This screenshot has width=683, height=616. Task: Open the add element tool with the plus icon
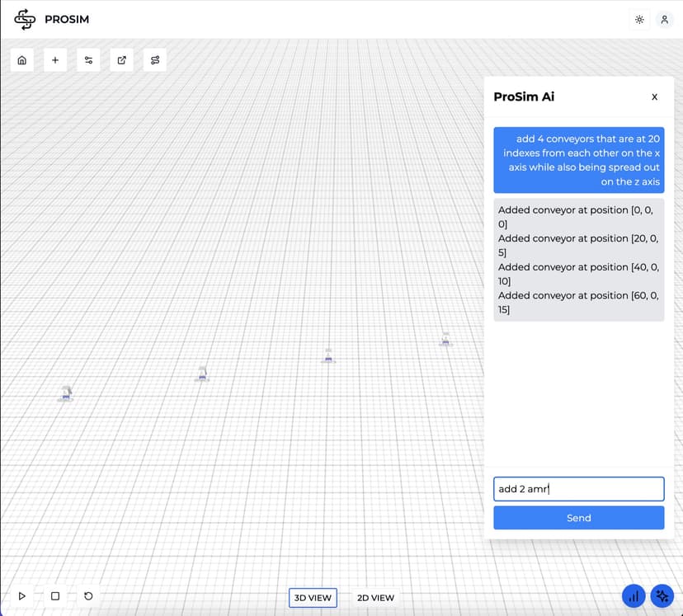pyautogui.click(x=54, y=59)
